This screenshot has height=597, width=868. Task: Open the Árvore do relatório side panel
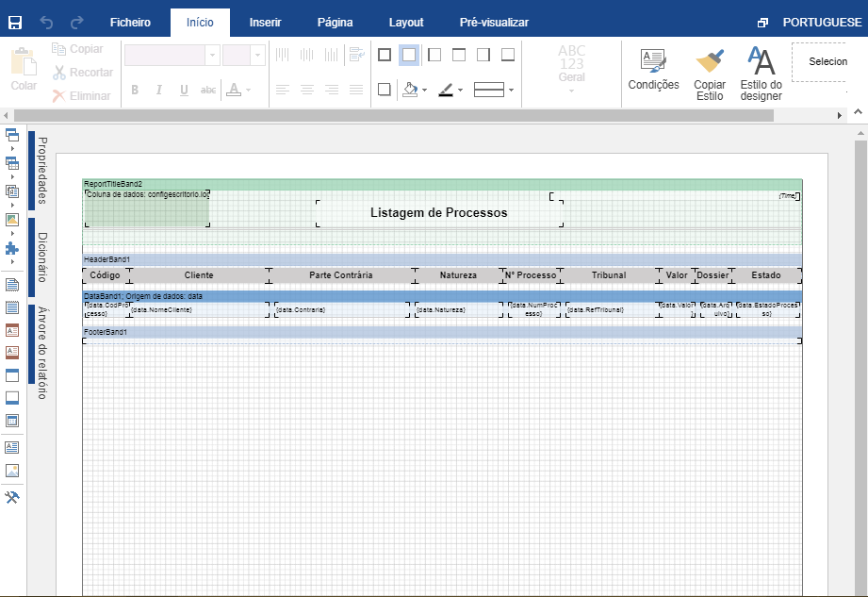(40, 352)
